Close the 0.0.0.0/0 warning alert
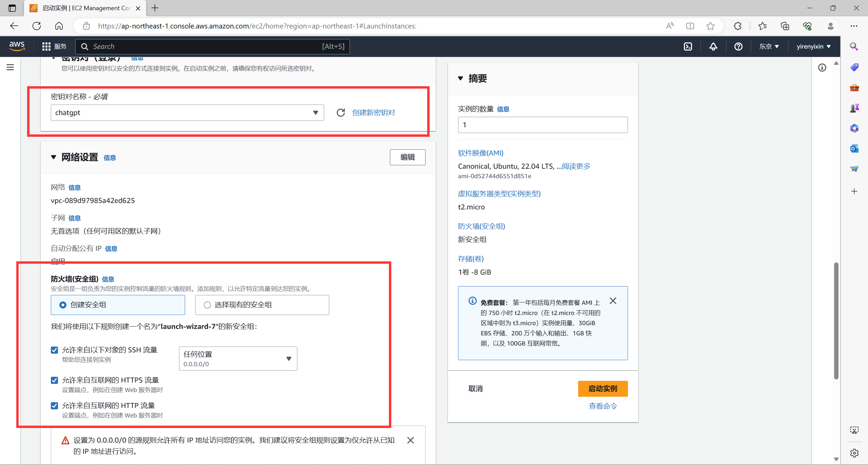 pyautogui.click(x=411, y=440)
